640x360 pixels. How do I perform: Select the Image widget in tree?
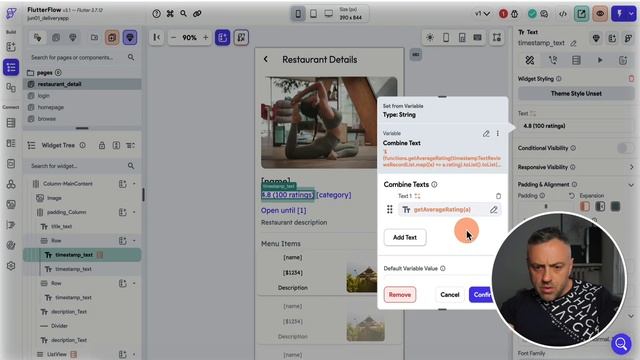(54, 198)
